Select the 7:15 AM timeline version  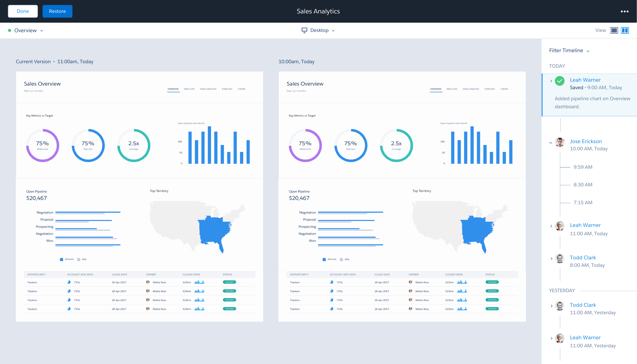[x=583, y=202]
